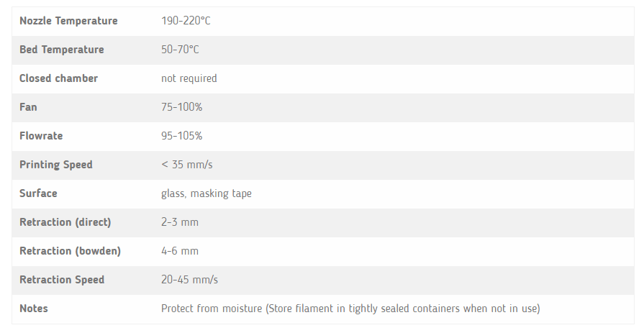Click the Flowrate row label
Screen dimensions: 644x333
[x=41, y=136]
